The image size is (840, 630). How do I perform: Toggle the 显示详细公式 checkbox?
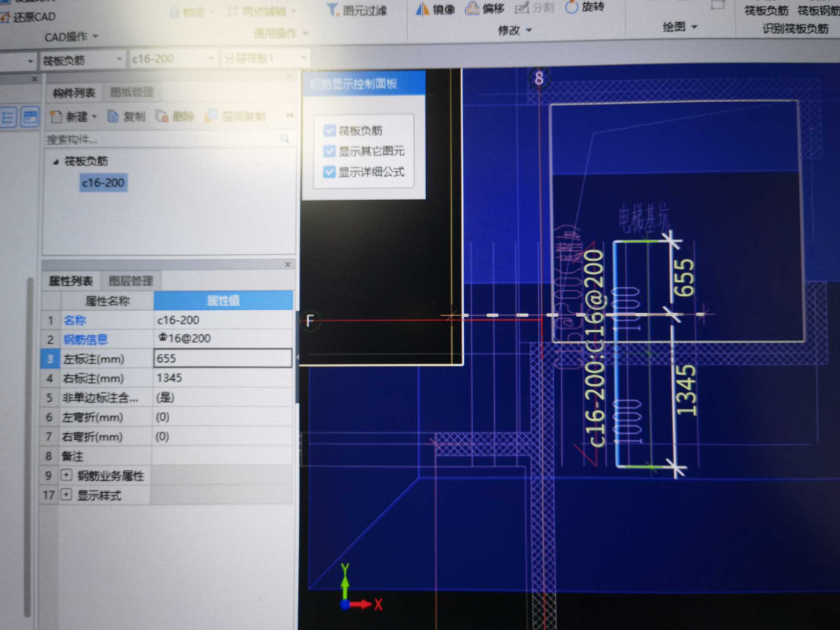coord(329,171)
